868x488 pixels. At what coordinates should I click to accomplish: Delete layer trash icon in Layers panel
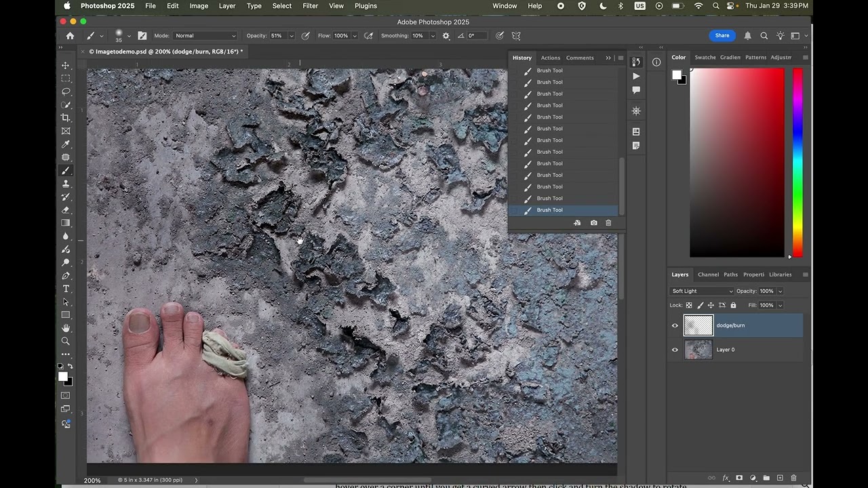793,478
